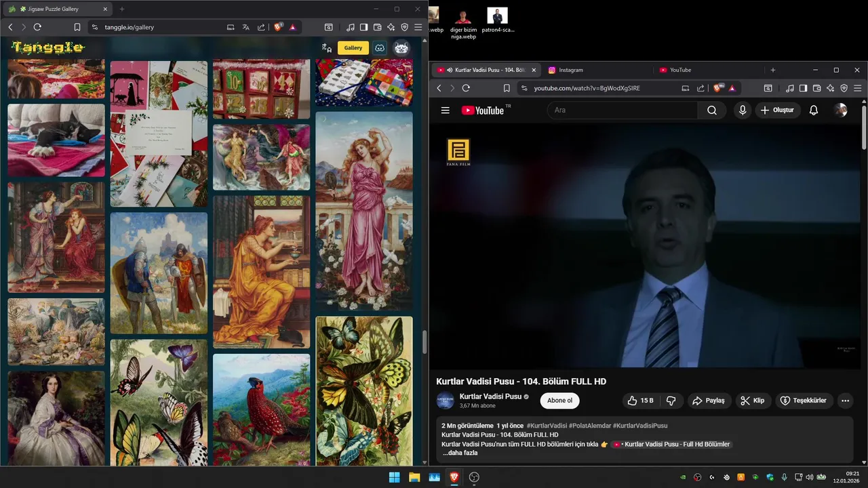This screenshot has width=868, height=488.
Task: Go back in the Tanggle browser window
Action: (10, 27)
